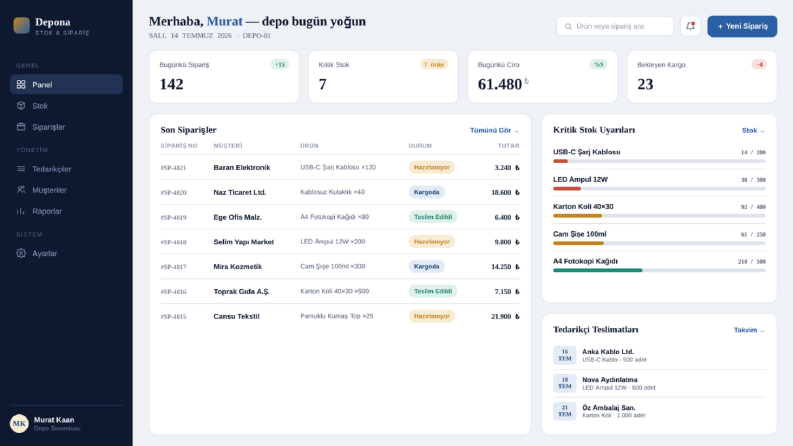Click the Siparişler icon in sidebar
793x446 pixels.
21,127
